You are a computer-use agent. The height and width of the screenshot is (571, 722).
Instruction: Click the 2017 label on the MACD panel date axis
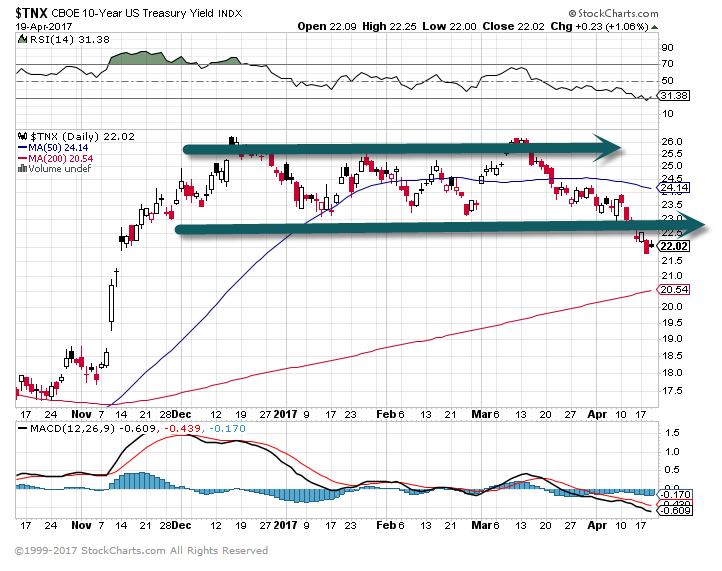pos(285,525)
